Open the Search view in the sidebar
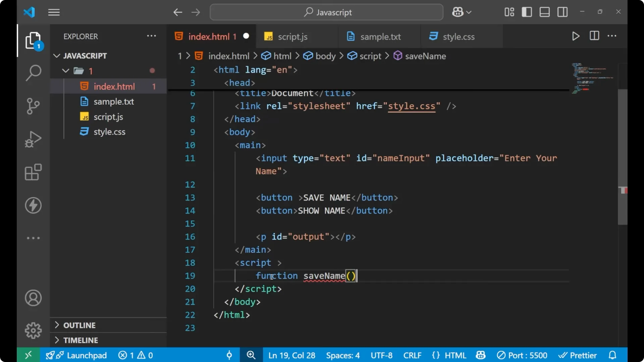This screenshot has width=644, height=362. pyautogui.click(x=33, y=73)
